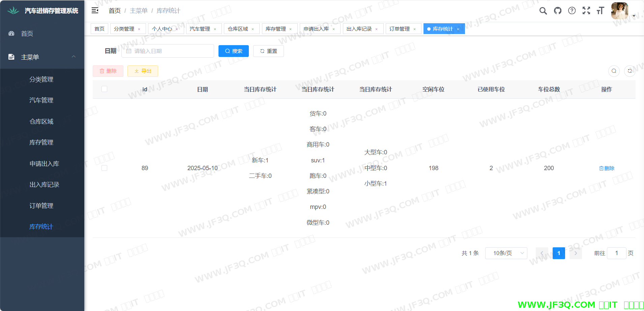Switch to the 汽车管理 tab

200,29
